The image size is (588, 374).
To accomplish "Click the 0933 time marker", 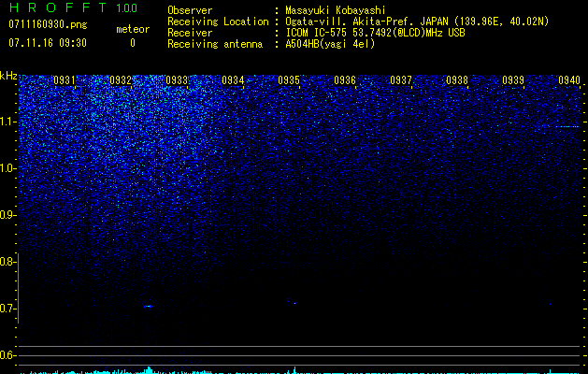I will [177, 80].
